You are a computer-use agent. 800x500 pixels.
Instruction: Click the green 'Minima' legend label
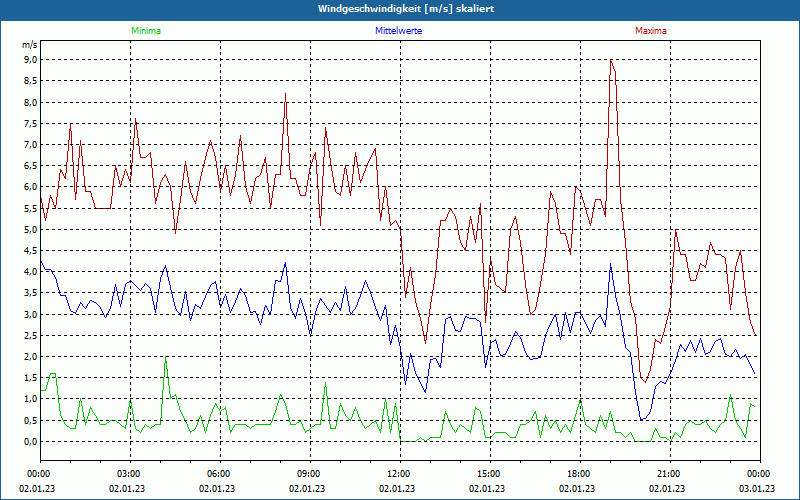(x=146, y=31)
